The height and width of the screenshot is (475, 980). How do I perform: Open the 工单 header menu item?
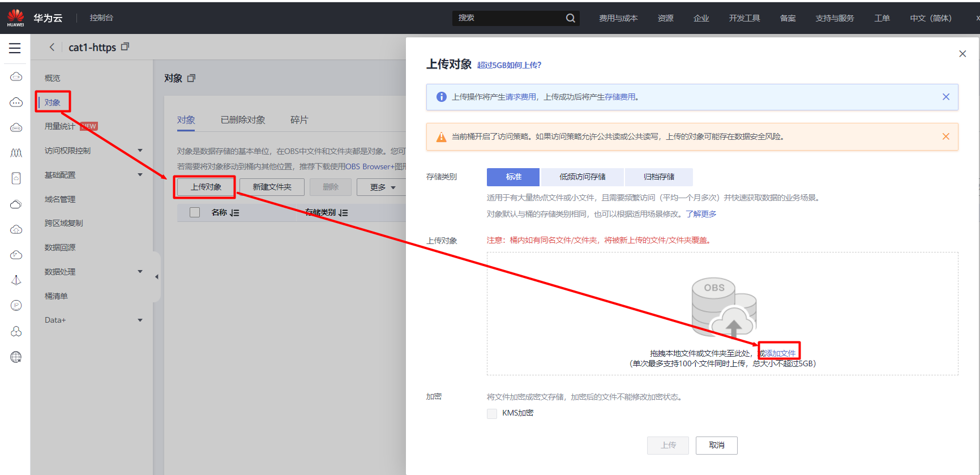(x=882, y=18)
